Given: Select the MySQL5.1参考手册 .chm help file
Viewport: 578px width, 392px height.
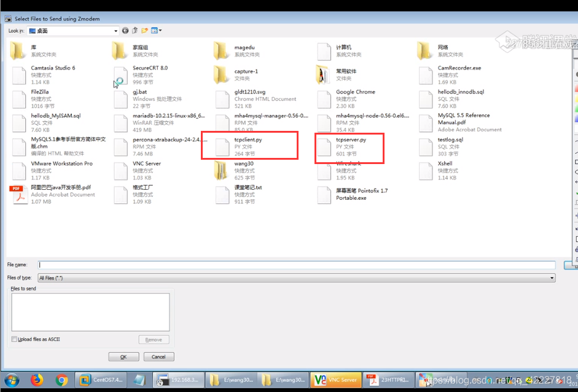Looking at the screenshot, I should (59, 146).
